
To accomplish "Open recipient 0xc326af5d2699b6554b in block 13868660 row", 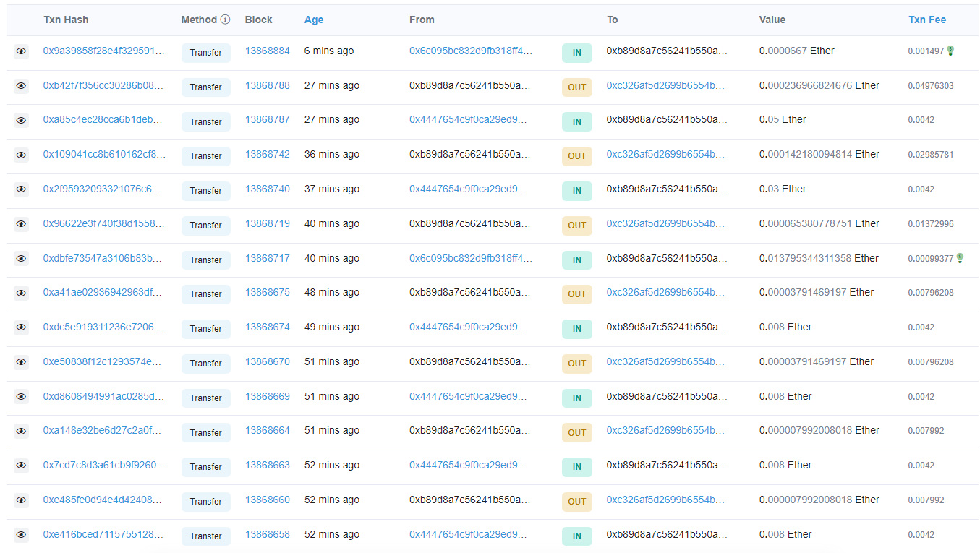I will tap(665, 500).
